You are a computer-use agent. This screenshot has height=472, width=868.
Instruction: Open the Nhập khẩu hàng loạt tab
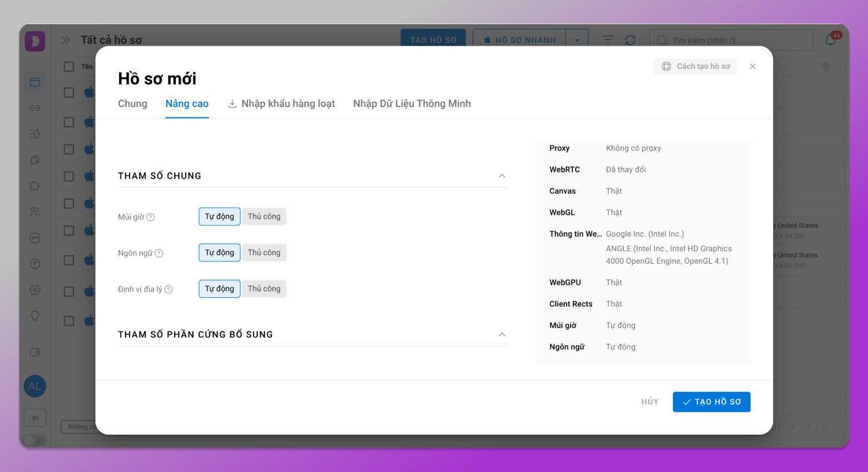point(281,104)
